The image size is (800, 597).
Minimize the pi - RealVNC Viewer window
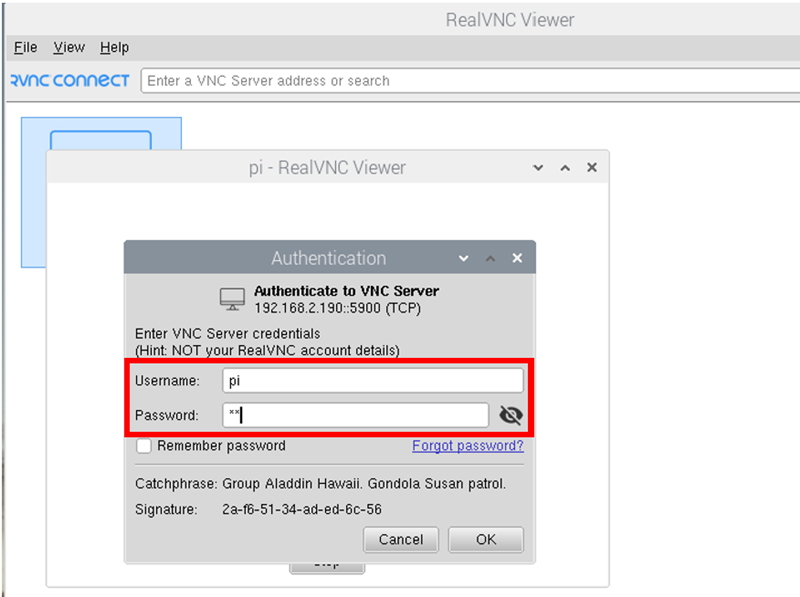[538, 167]
